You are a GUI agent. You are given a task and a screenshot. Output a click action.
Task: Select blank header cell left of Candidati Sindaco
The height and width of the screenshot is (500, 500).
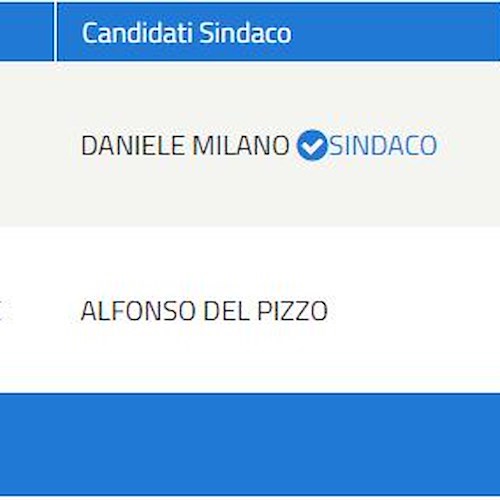(27, 32)
